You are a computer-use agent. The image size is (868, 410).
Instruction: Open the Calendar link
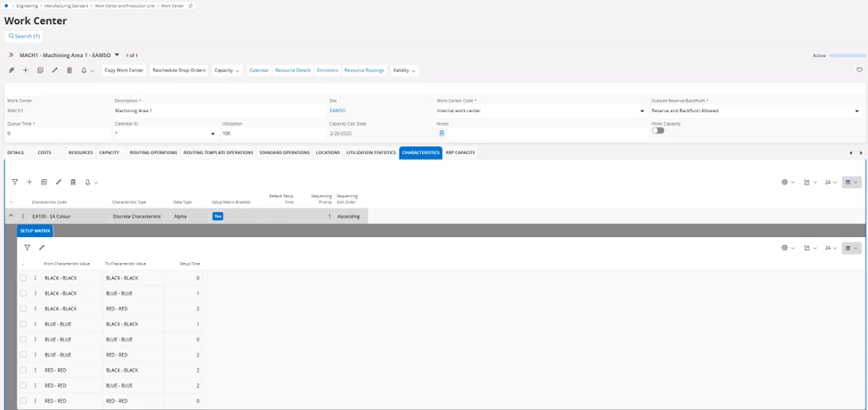point(259,70)
